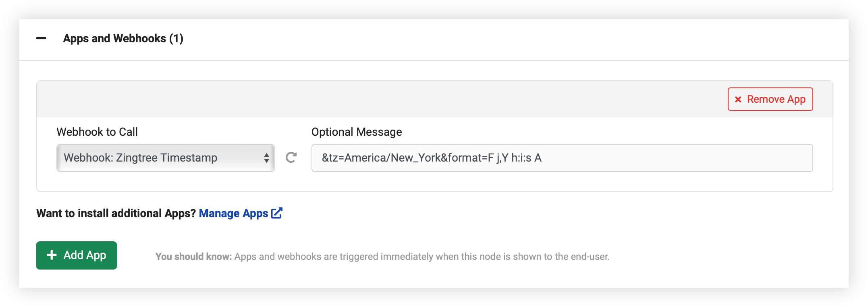Click the Webhook to Call label
This screenshot has height=307, width=868.
(x=97, y=132)
